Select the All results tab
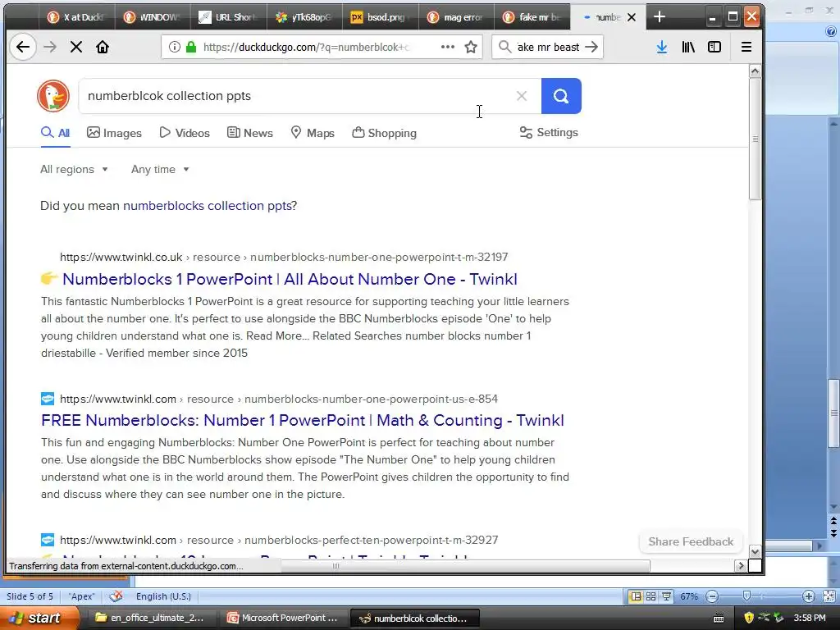 coord(55,133)
